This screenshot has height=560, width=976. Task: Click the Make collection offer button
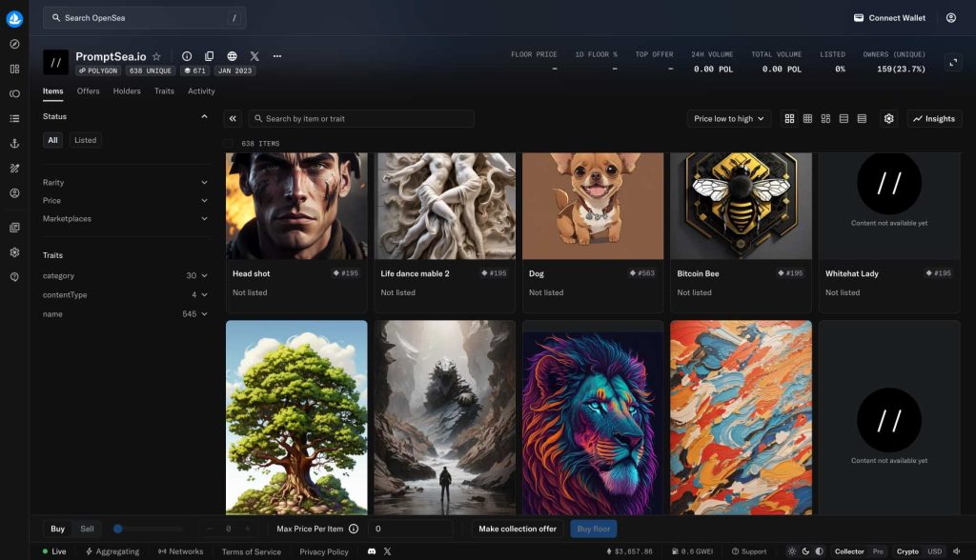pyautogui.click(x=518, y=529)
